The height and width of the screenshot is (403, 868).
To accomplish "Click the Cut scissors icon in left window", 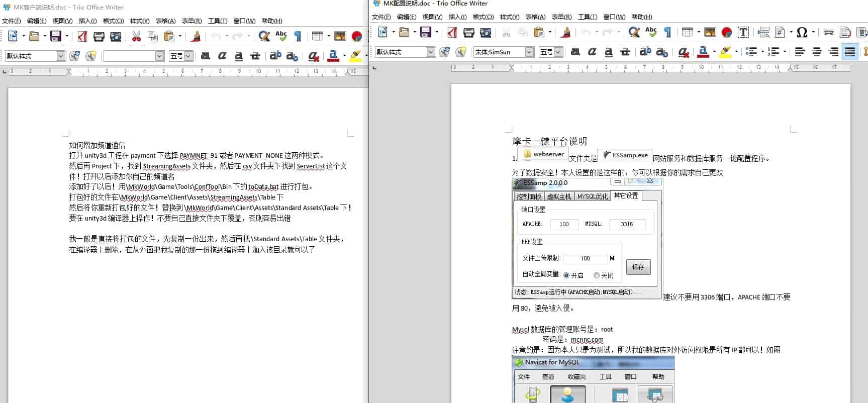I will [x=136, y=36].
